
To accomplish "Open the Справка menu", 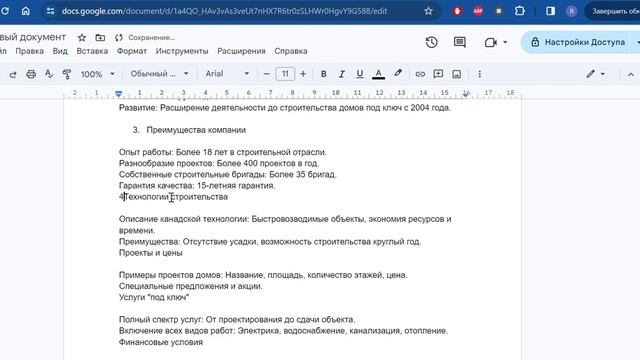I will click(291, 51).
